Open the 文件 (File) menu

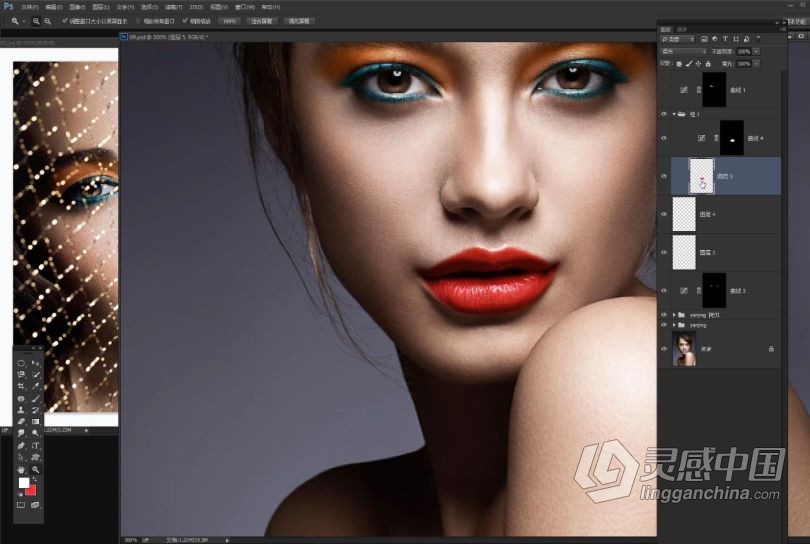tap(29, 7)
